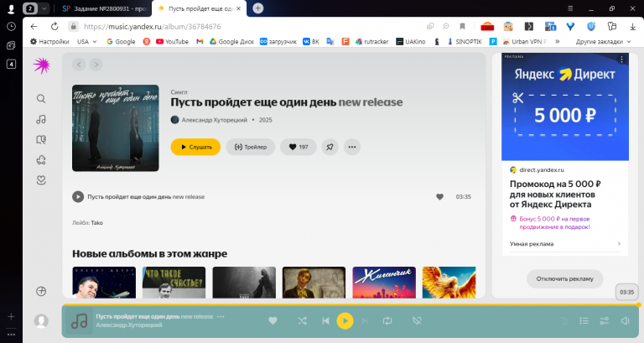
Task: Open the Жиганчик album cover
Action: 384,283
